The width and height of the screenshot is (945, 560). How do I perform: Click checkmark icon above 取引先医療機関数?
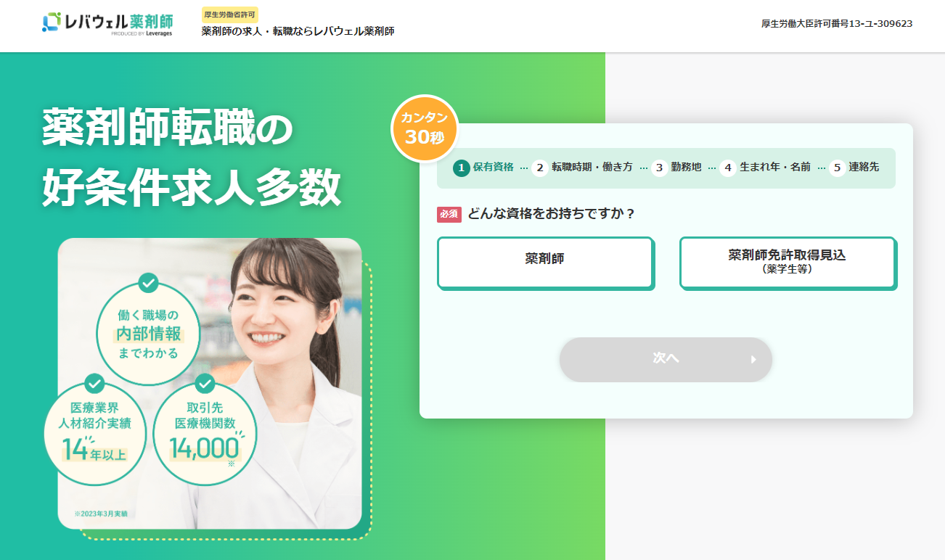205,384
